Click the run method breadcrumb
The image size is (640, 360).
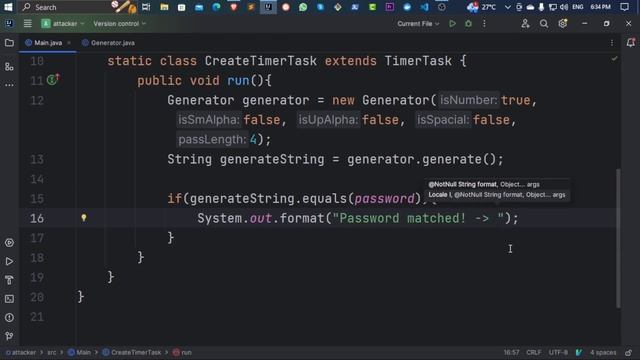(182, 353)
